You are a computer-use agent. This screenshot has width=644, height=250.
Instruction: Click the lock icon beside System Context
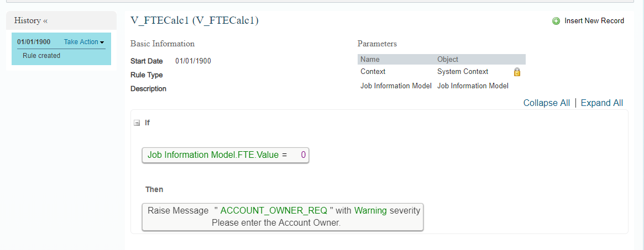(517, 72)
